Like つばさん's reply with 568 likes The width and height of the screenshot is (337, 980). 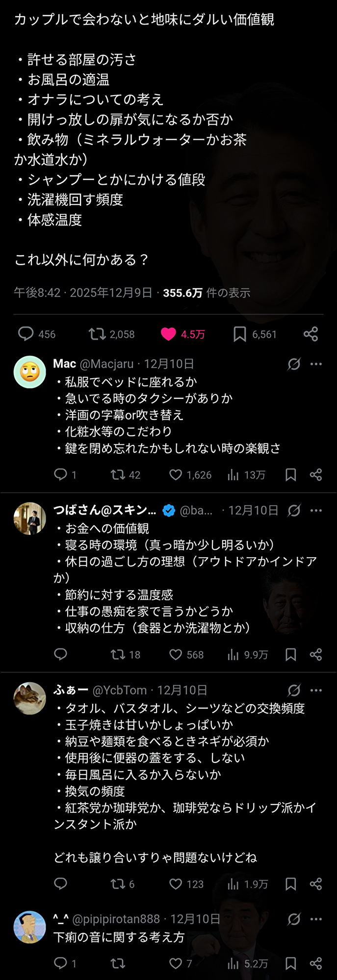(x=176, y=655)
